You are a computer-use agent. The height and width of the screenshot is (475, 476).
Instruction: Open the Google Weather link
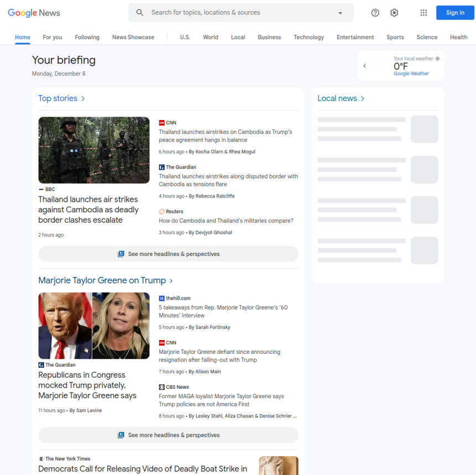pos(411,74)
